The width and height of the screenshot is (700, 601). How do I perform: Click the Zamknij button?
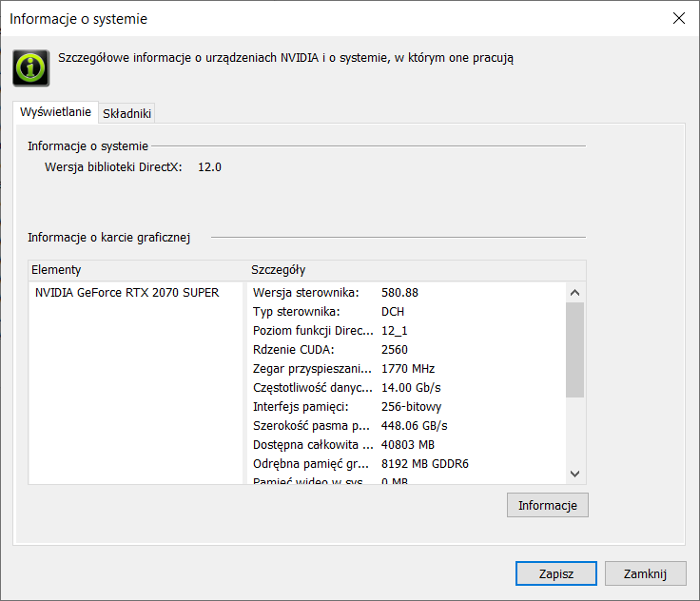(x=642, y=573)
